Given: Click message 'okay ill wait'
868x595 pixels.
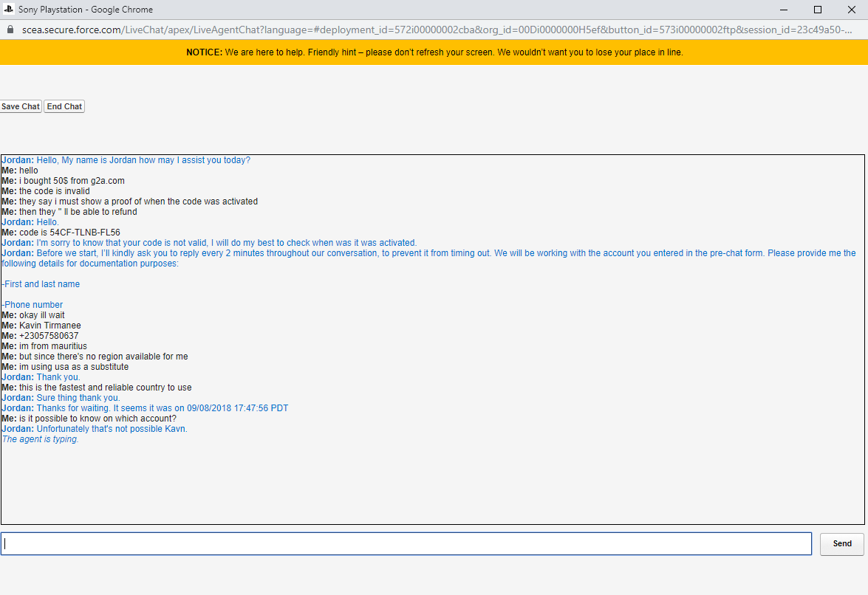Looking at the screenshot, I should coord(33,315).
